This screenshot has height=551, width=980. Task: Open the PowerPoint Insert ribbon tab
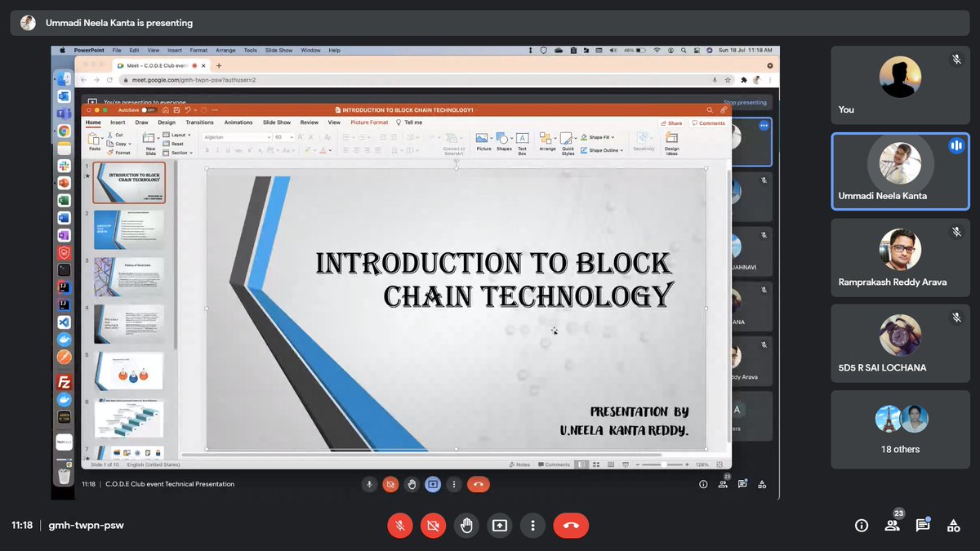(118, 122)
